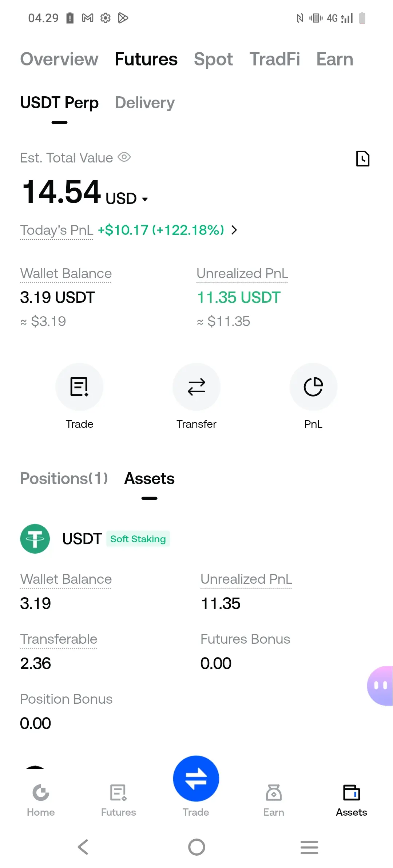The image size is (393, 868).
Task: Tap the purple assistant chat bubble
Action: pyautogui.click(x=380, y=686)
